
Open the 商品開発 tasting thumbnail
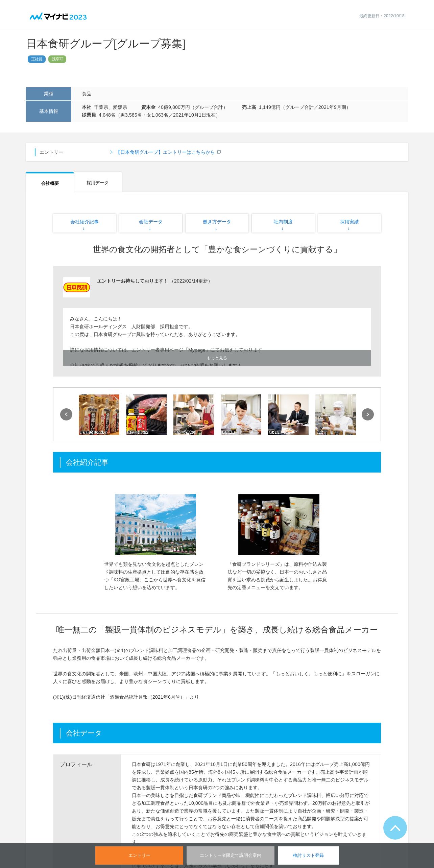click(x=241, y=415)
